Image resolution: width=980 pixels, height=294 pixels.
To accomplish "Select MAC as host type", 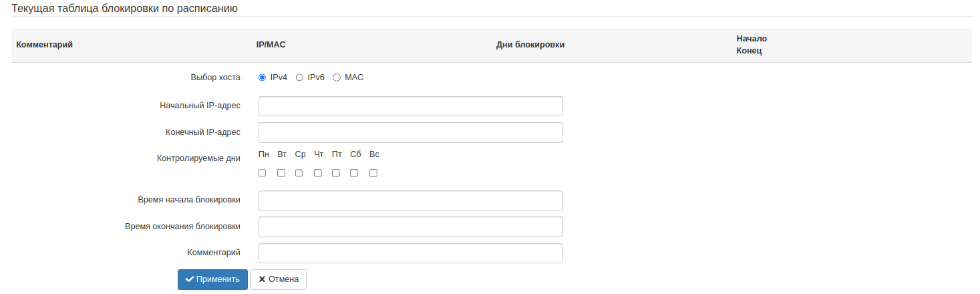I will pos(337,78).
